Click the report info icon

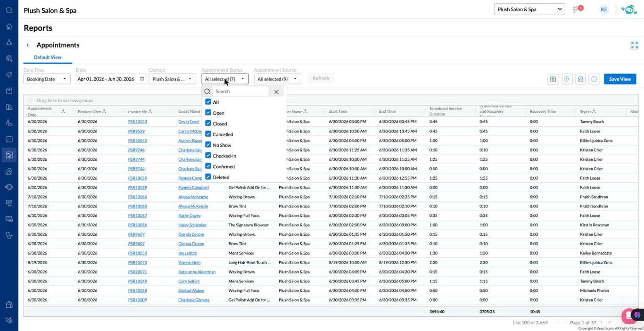594,79
